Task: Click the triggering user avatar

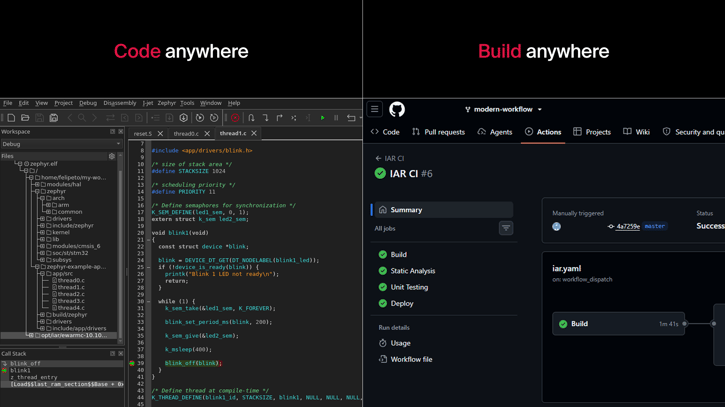Action: coord(556,226)
